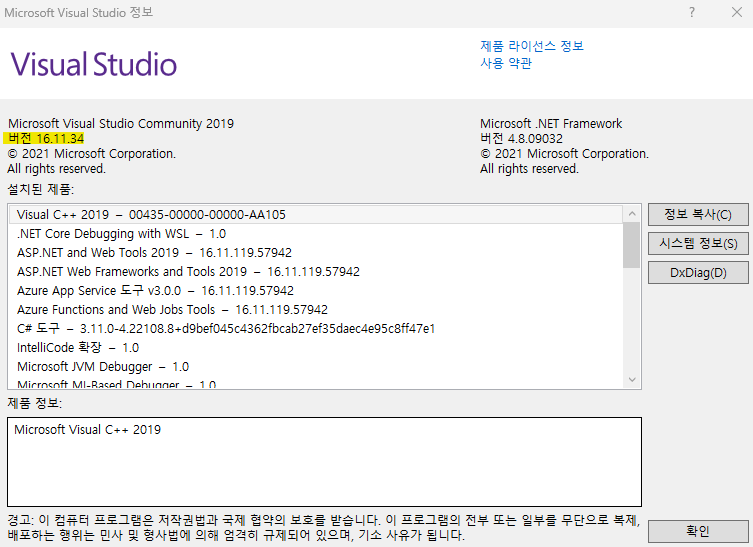Select the C# 도구 row
This screenshot has height=547, width=753.
[316, 328]
